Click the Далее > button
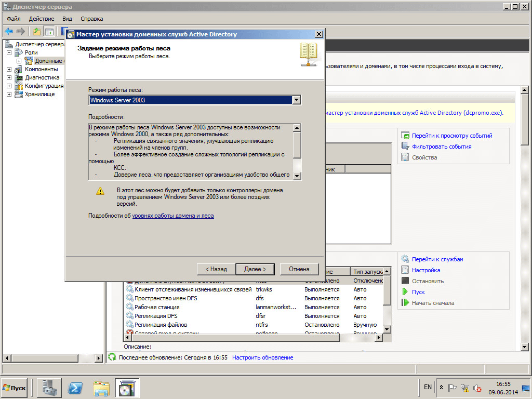 click(x=255, y=269)
